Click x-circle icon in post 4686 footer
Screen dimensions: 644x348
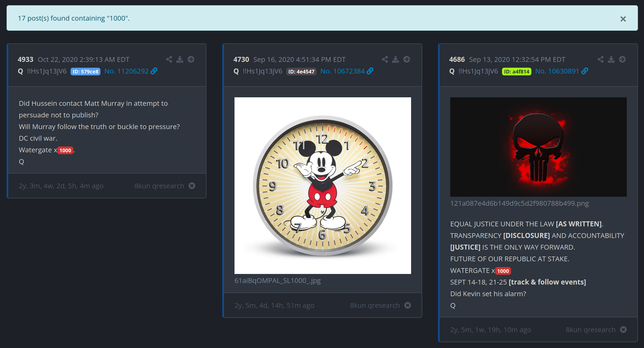pos(623,330)
